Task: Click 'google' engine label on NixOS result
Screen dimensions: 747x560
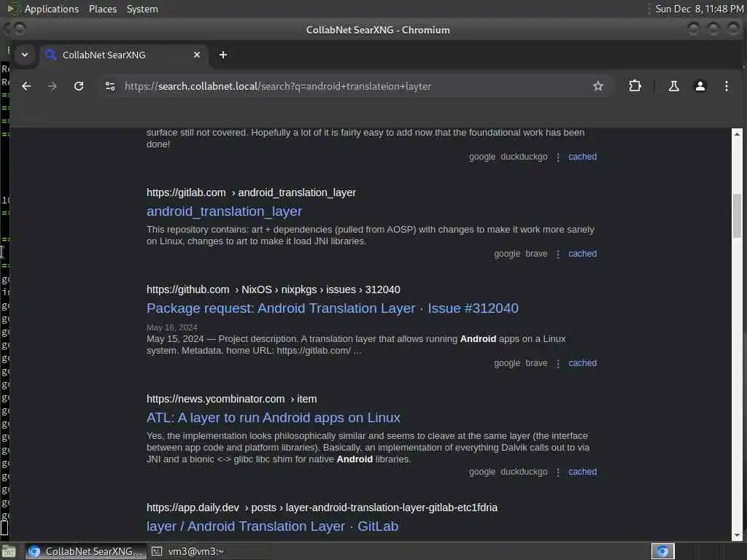Action: tap(506, 363)
